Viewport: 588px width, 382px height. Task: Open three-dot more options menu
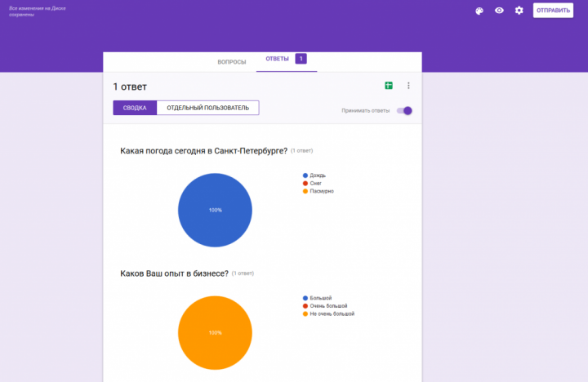(x=408, y=86)
